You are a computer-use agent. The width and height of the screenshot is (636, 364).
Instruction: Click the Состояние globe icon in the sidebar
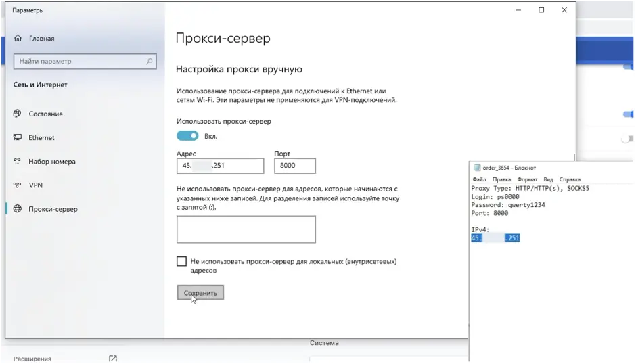click(x=17, y=114)
